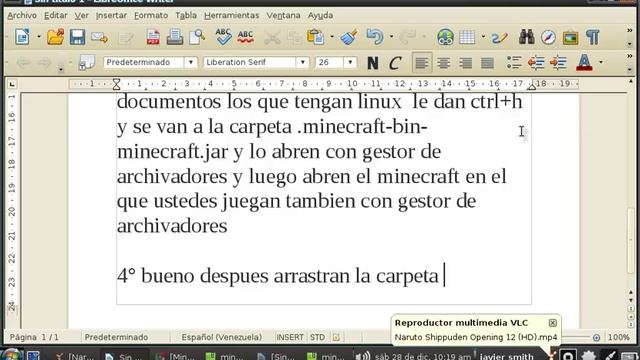The image size is (640, 360).
Task: Toggle automatic spell checking icon
Action: [x=245, y=37]
